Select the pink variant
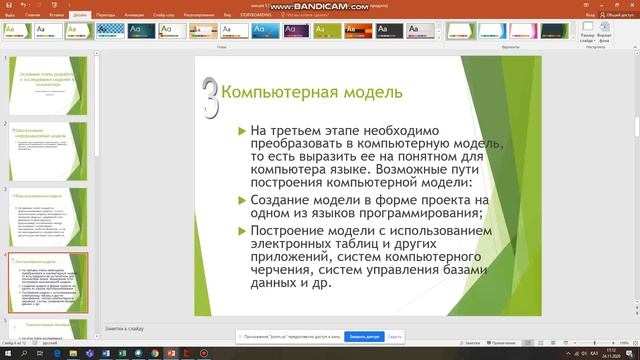The width and height of the screenshot is (640, 360). [523, 31]
